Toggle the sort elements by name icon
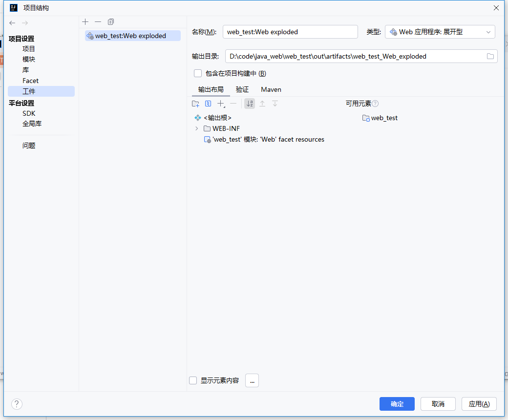Screen dimensions: 508x420 point(250,104)
